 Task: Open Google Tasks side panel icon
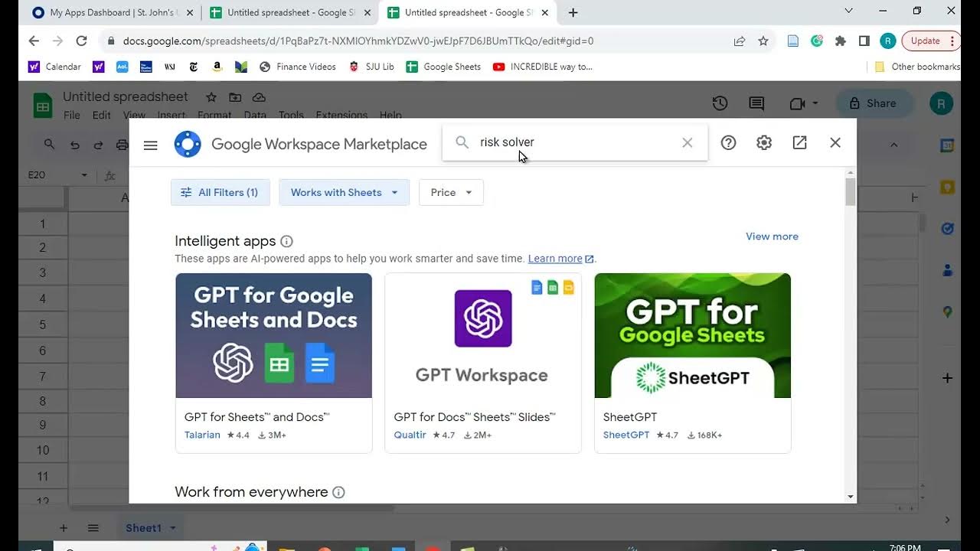[x=947, y=229]
